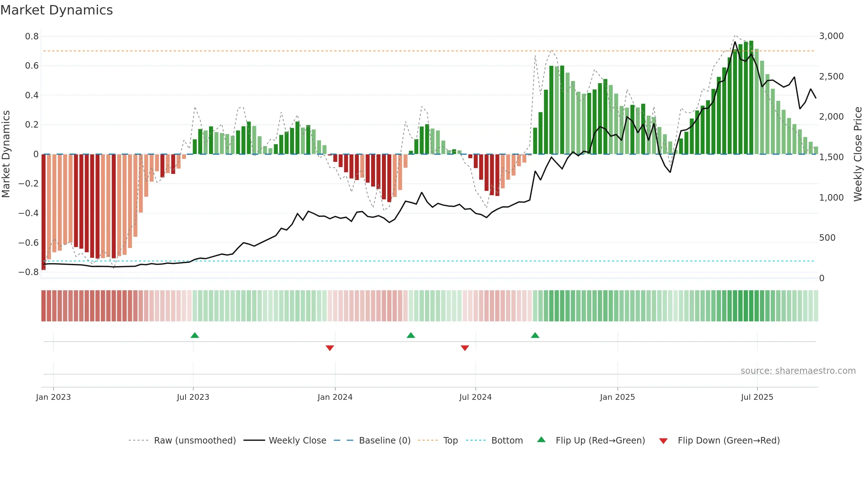The image size is (868, 488).
Task: Toggle the Weekly Close legend entry
Action: 285,440
